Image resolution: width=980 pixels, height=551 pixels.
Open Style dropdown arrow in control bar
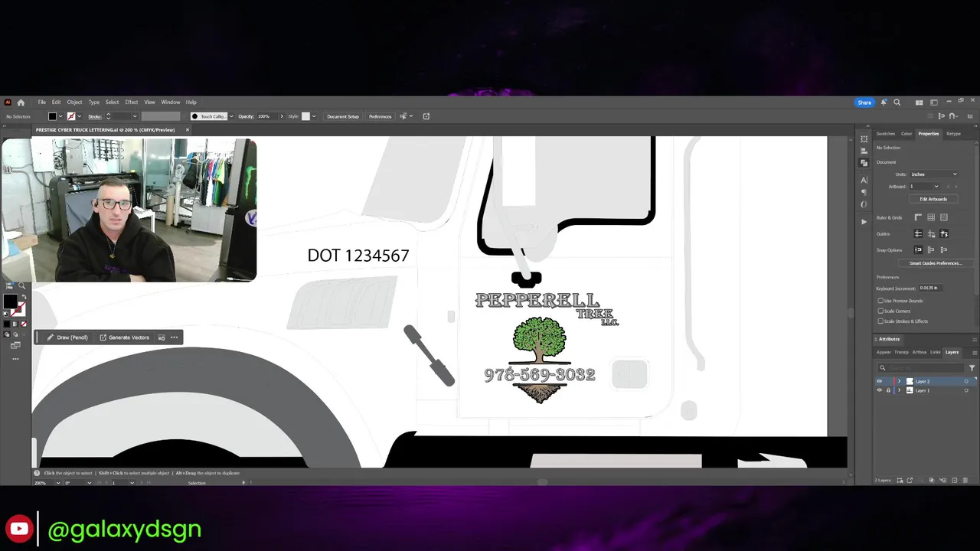coord(314,116)
